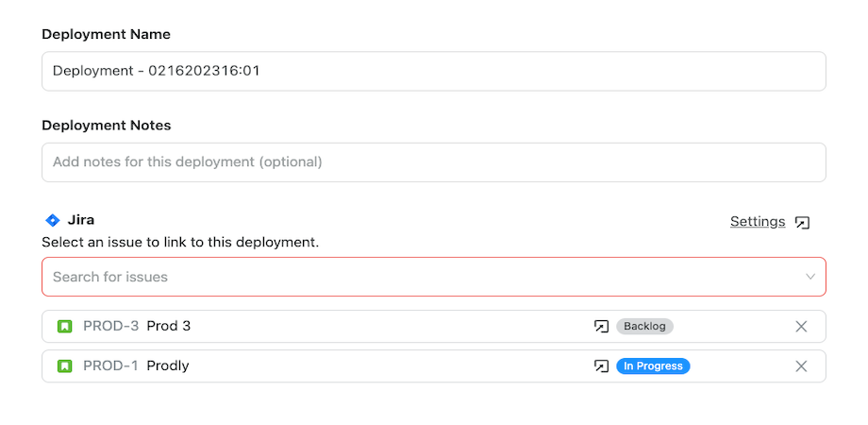Open PROD-1 issue via external link icon
The width and height of the screenshot is (868, 425).
click(x=601, y=366)
